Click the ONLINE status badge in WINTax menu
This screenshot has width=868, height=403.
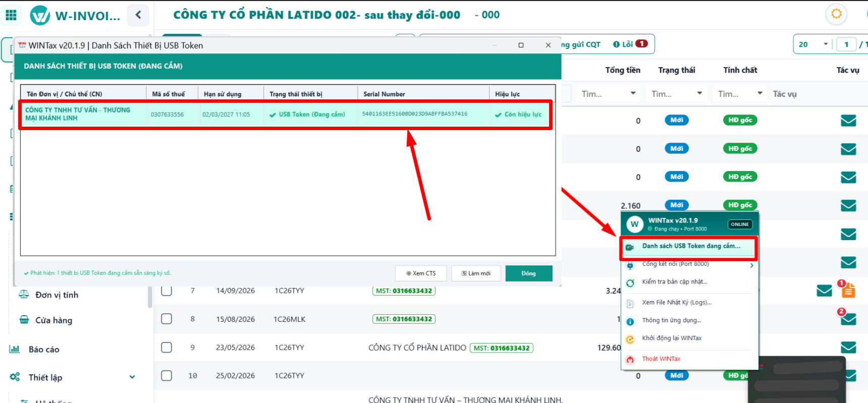[740, 224]
